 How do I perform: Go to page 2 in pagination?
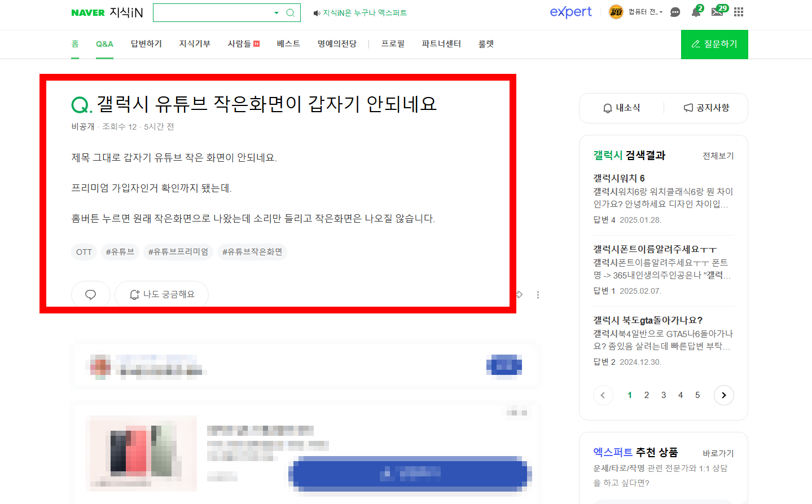click(647, 395)
